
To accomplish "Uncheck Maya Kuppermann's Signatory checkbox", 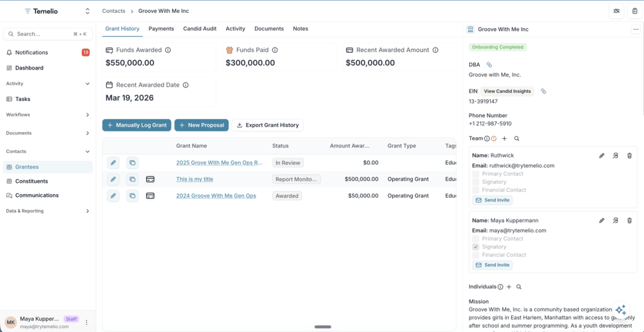I will tap(476, 247).
